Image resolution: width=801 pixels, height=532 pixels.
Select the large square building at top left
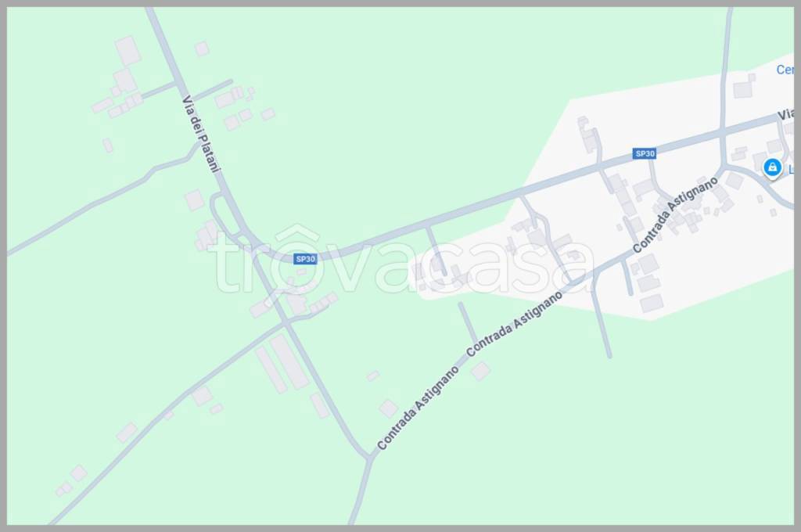click(x=128, y=51)
